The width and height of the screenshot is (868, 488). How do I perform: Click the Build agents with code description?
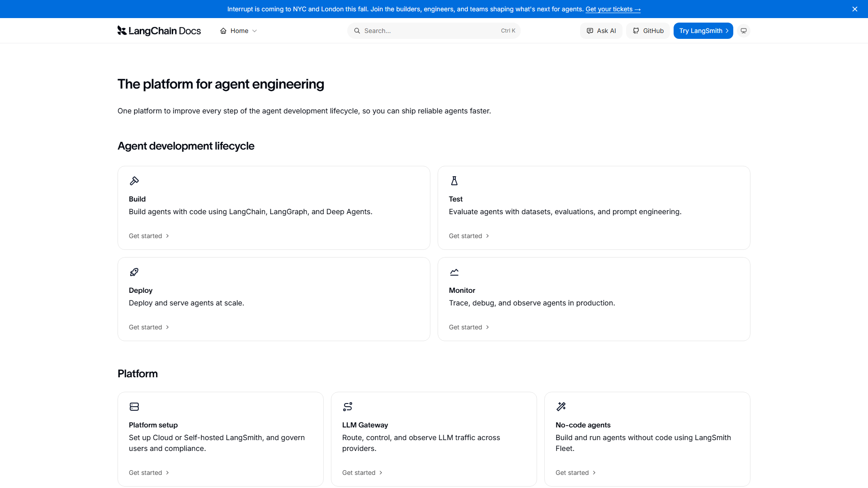(250, 211)
